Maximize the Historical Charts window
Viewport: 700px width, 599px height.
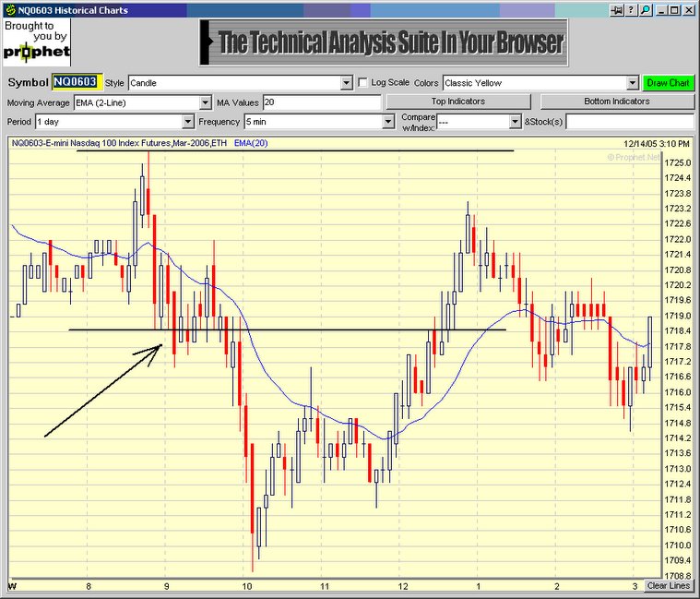click(x=675, y=10)
